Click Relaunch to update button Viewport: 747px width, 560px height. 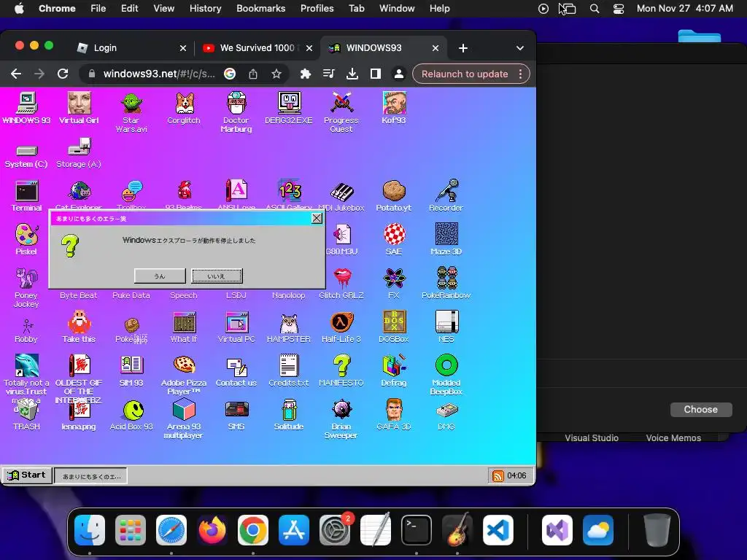(465, 74)
